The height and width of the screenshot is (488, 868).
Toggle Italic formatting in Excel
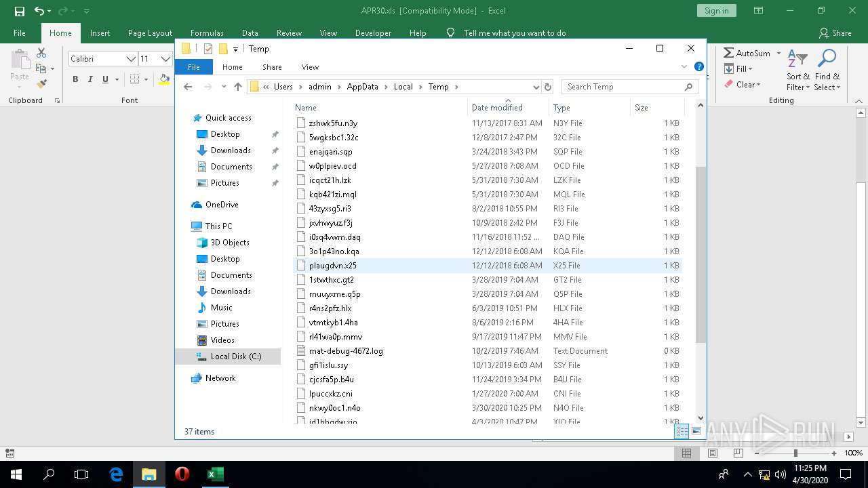click(x=90, y=79)
